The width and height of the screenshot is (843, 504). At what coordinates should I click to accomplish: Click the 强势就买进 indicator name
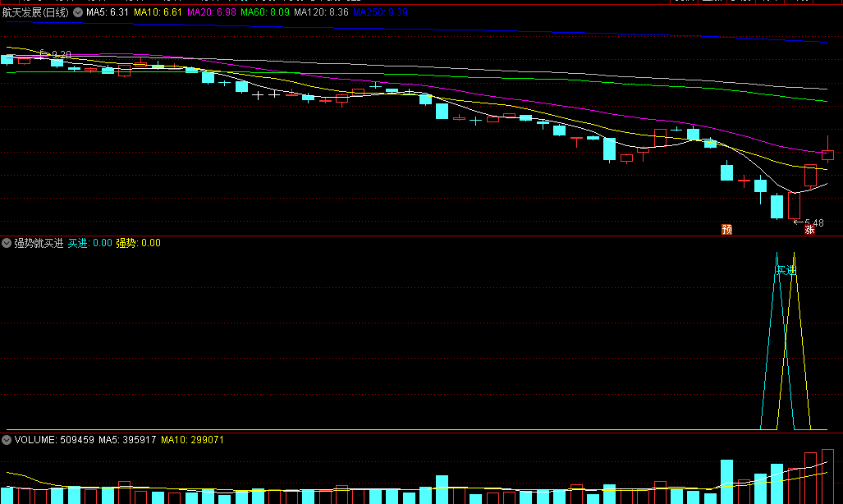pos(39,243)
